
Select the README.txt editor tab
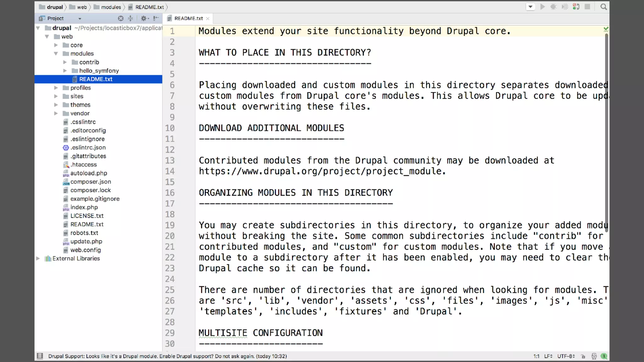188,19
